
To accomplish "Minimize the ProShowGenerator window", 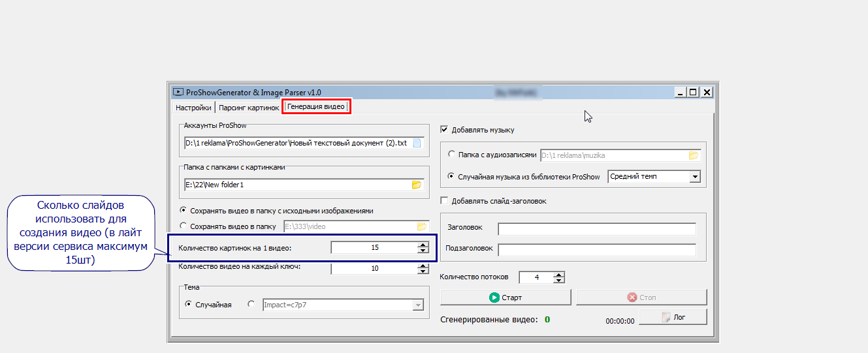I will point(681,93).
